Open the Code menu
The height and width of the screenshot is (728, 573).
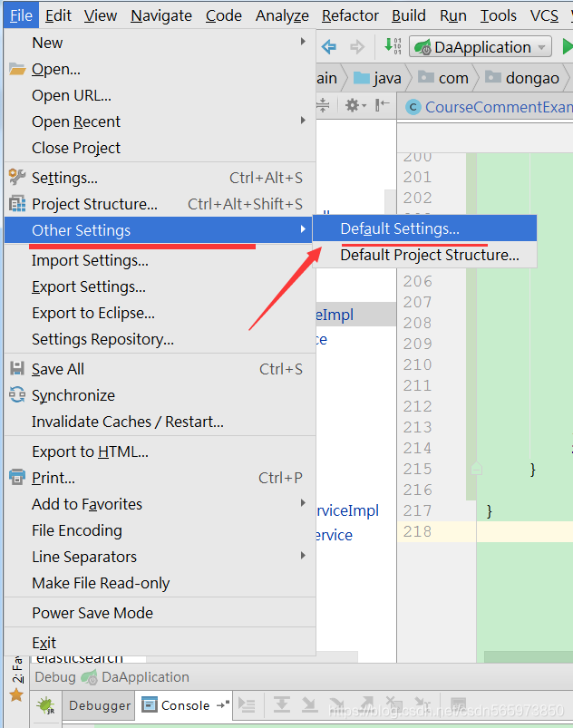[x=223, y=15]
